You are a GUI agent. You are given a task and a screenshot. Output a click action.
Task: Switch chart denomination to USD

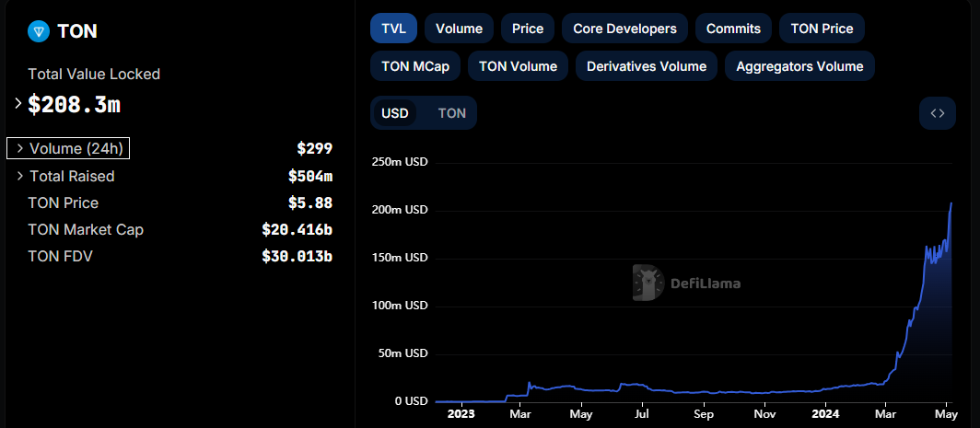pyautogui.click(x=395, y=113)
